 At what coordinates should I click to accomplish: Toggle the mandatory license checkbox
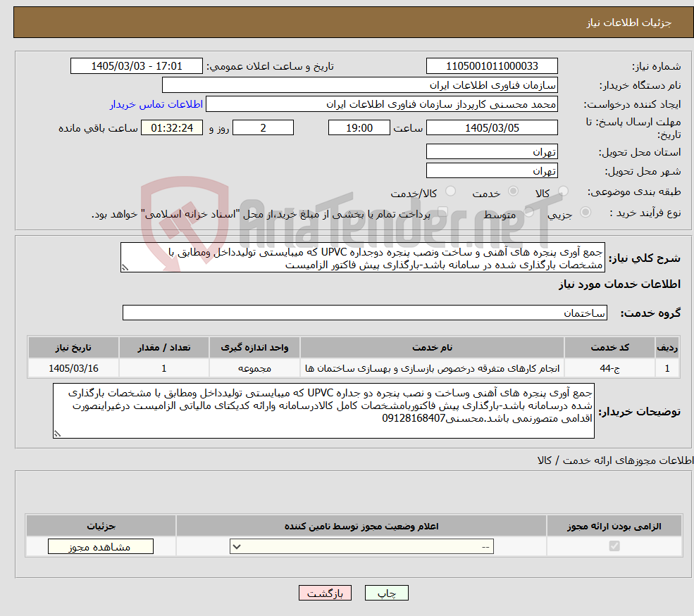point(614,546)
